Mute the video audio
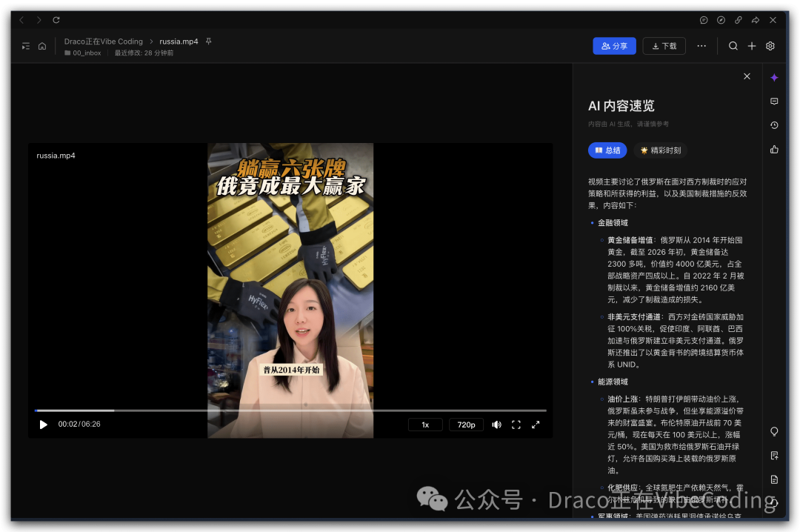The width and height of the screenshot is (800, 532). pyautogui.click(x=496, y=425)
